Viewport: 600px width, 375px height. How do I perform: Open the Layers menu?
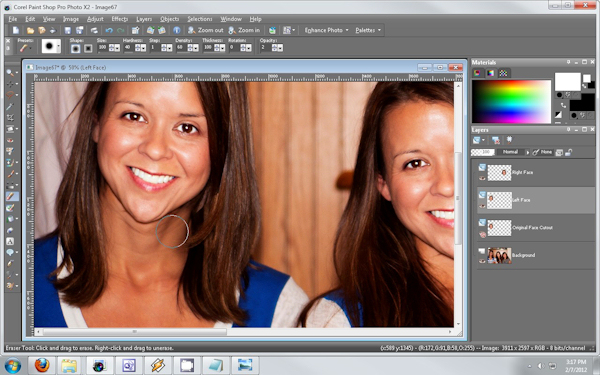[144, 19]
